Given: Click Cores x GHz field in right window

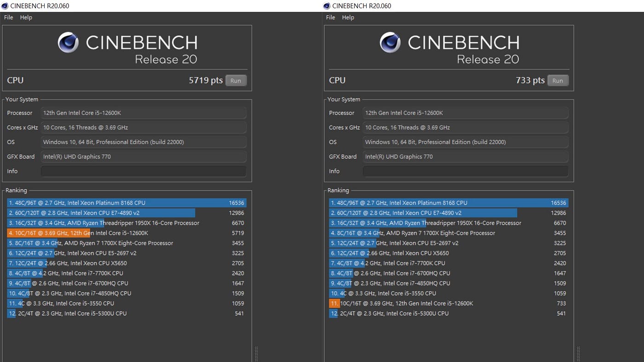Looking at the screenshot, I should (x=466, y=128).
